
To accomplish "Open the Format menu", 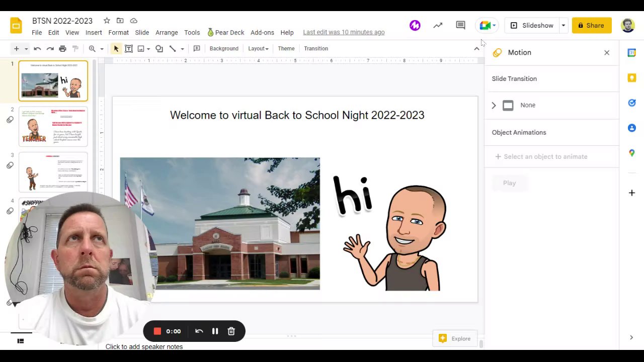I will [118, 32].
